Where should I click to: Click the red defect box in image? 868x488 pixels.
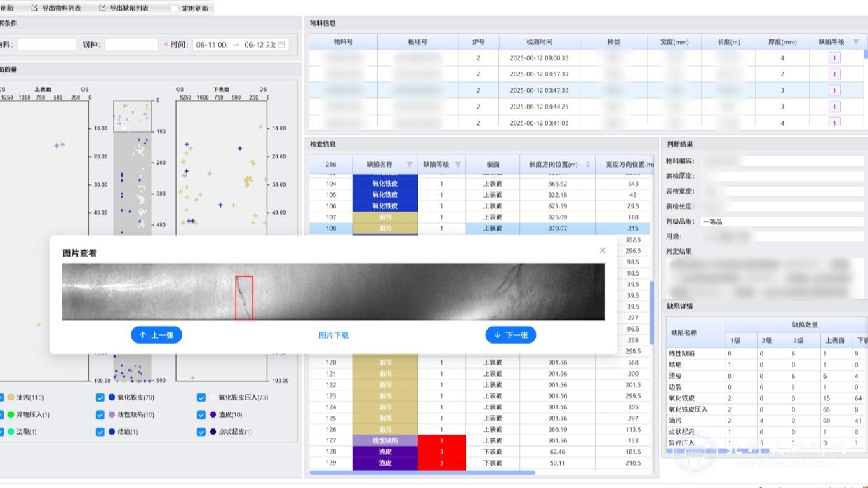click(x=243, y=298)
